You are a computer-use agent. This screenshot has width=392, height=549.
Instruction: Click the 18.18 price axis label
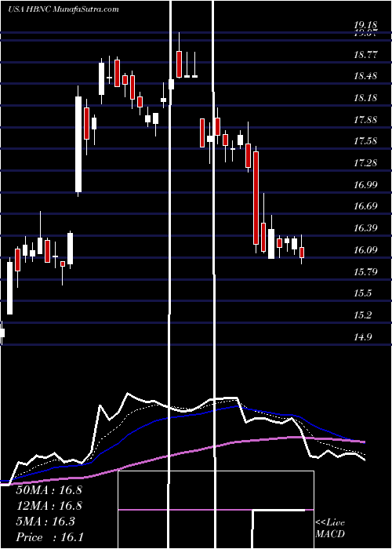click(x=365, y=98)
